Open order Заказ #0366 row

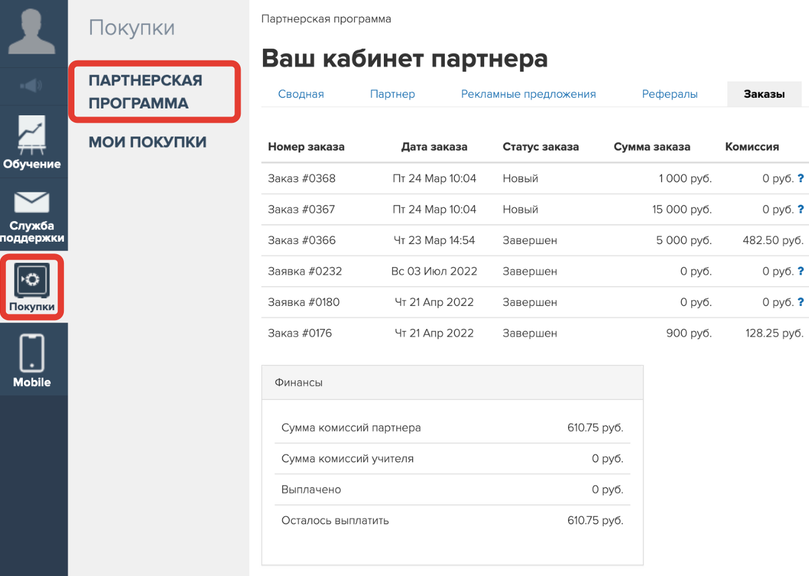click(302, 241)
